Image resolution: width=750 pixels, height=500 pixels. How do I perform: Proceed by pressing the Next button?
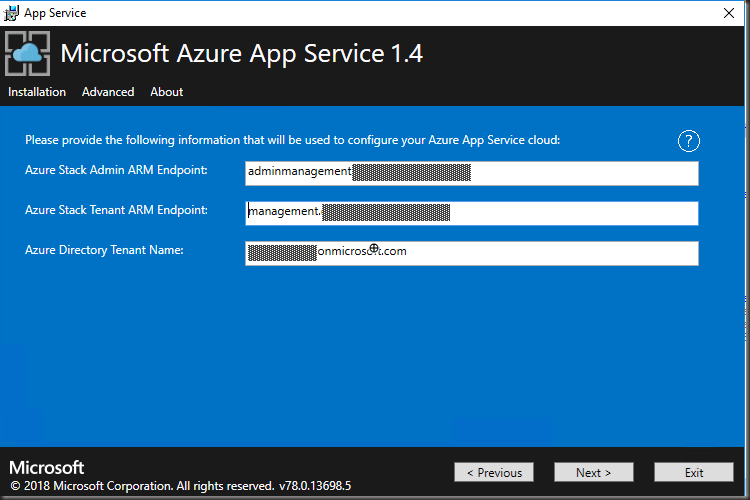(594, 472)
